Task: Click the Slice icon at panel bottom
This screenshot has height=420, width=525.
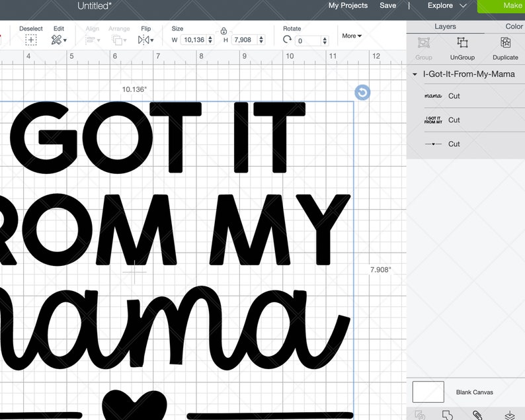Action: pyautogui.click(x=420, y=415)
